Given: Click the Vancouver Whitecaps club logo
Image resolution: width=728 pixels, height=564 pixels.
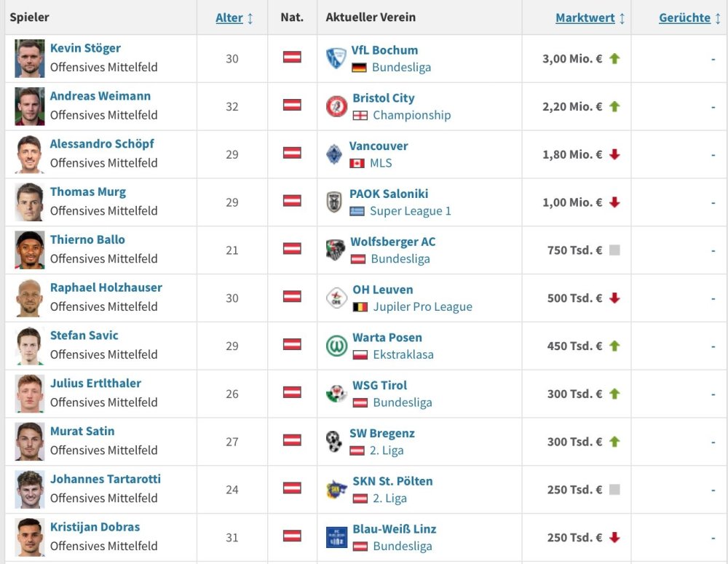Looking at the screenshot, I should (x=334, y=154).
